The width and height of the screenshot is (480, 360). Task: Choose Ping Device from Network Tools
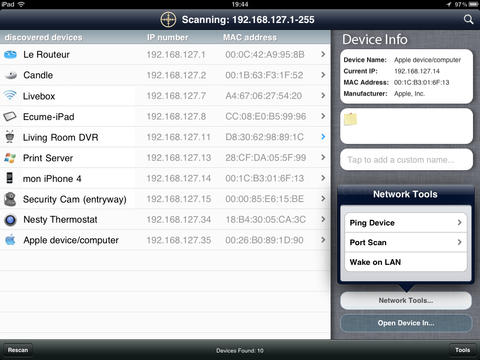pos(406,223)
